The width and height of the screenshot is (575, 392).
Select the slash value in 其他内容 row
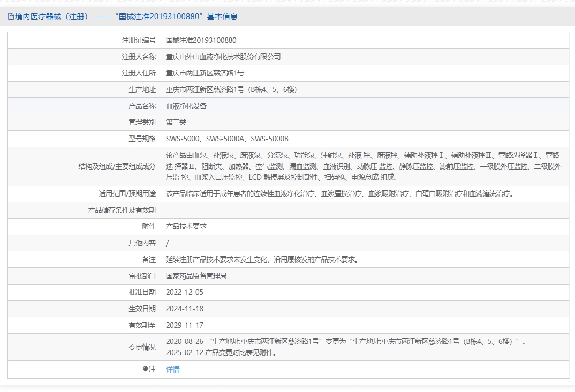[167, 243]
